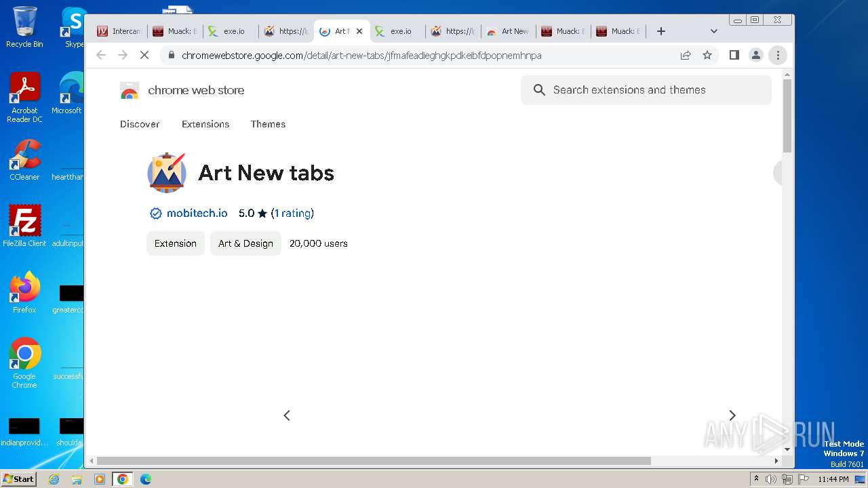Show previous screenshot with left chevron
This screenshot has width=868, height=488.
click(287, 415)
